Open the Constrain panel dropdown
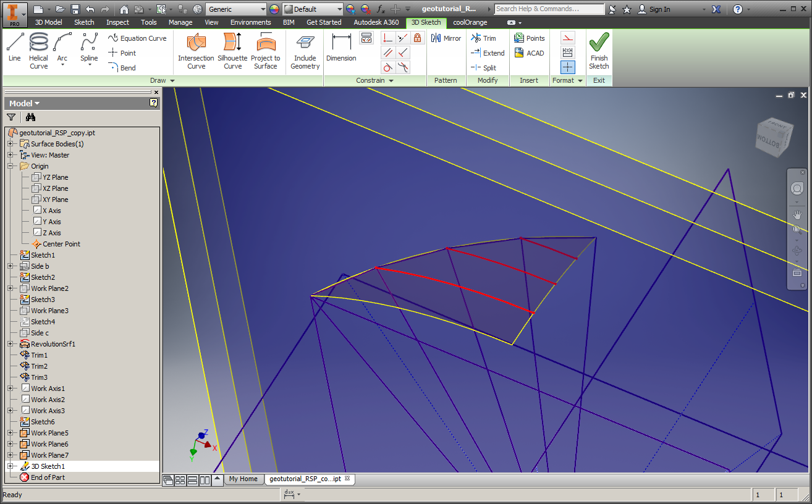Image resolution: width=812 pixels, height=504 pixels. 375,80
